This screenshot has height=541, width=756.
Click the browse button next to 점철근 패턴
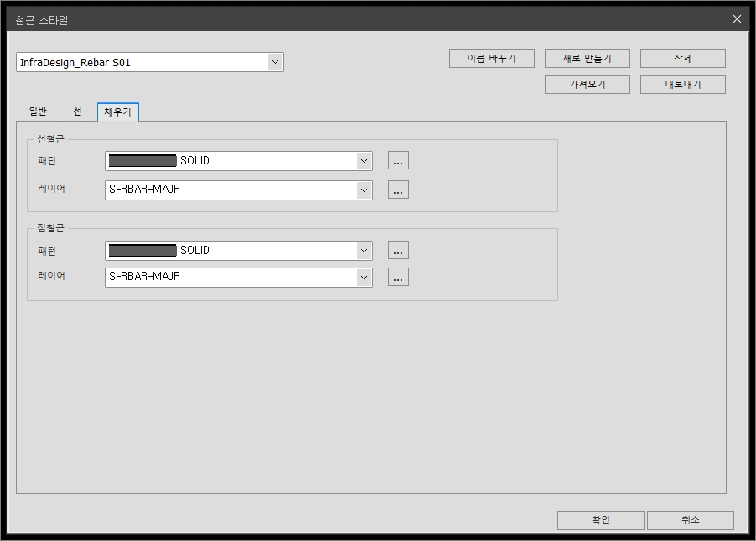pyautogui.click(x=398, y=250)
